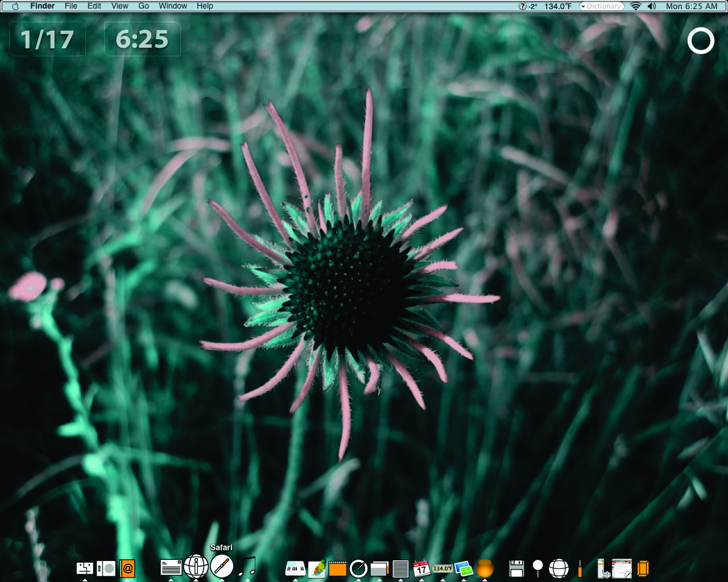728x582 pixels.
Task: Restore the minimized Safari webpage window
Action: [622, 568]
